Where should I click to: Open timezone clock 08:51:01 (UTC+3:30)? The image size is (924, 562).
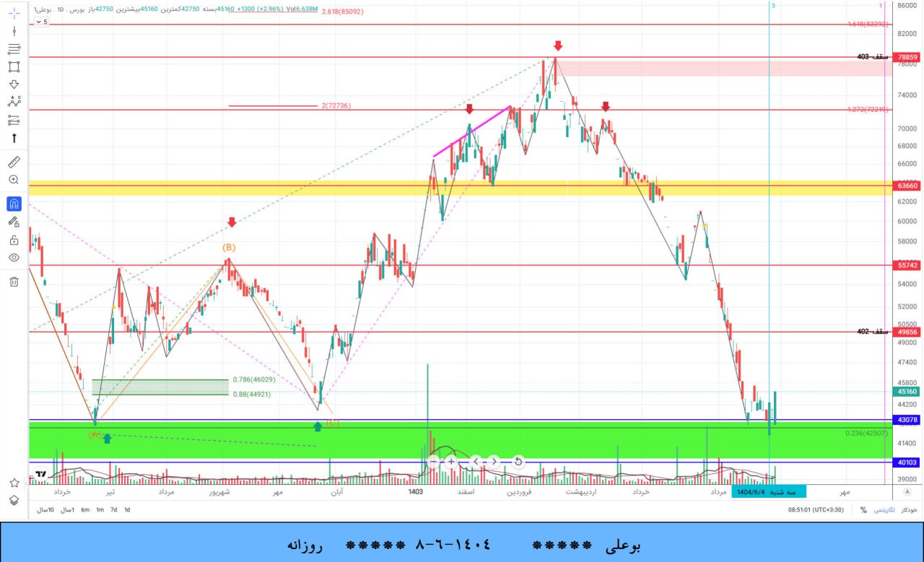(816, 510)
